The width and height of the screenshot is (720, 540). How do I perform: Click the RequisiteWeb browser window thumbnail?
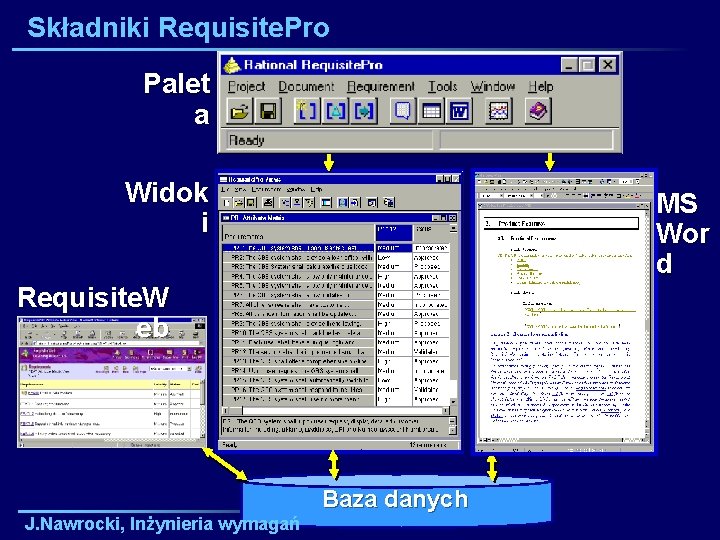tap(112, 382)
